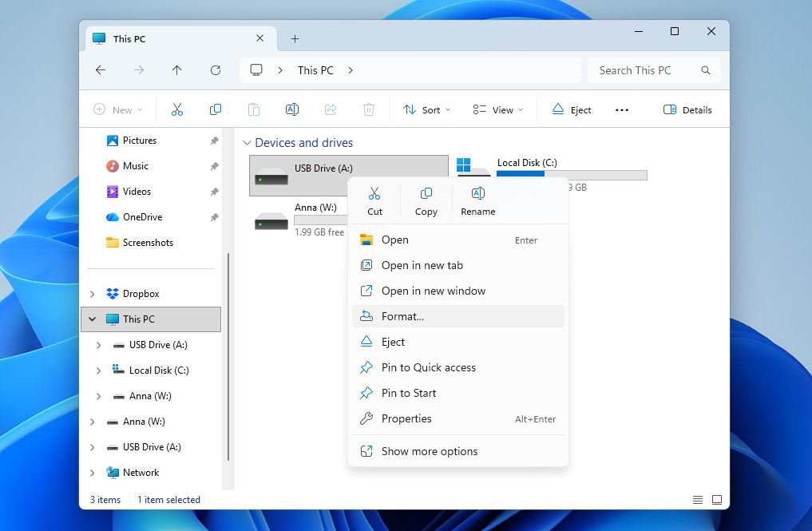
Task: Click the Copy icon in the context menu
Action: point(426,192)
